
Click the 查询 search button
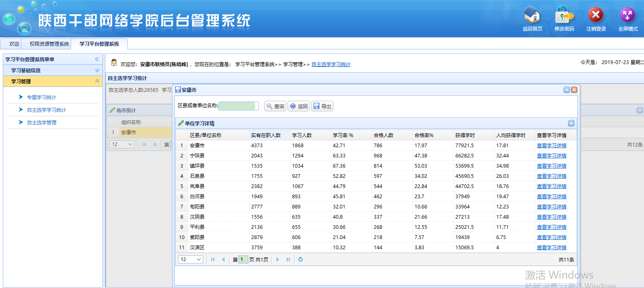coord(275,106)
